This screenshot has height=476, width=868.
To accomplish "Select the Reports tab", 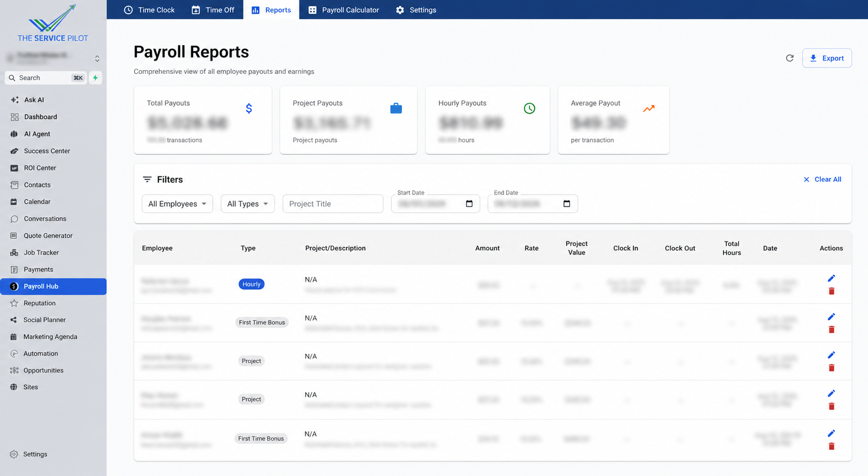I will (271, 10).
